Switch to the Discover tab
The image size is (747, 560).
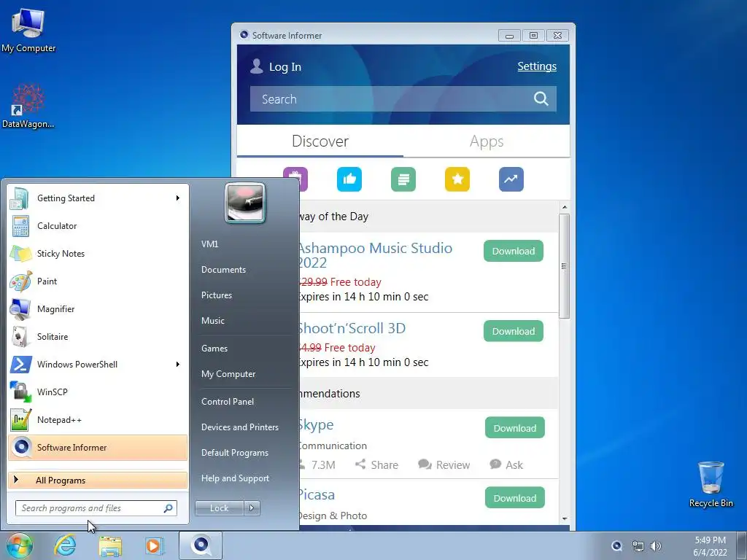click(x=320, y=141)
